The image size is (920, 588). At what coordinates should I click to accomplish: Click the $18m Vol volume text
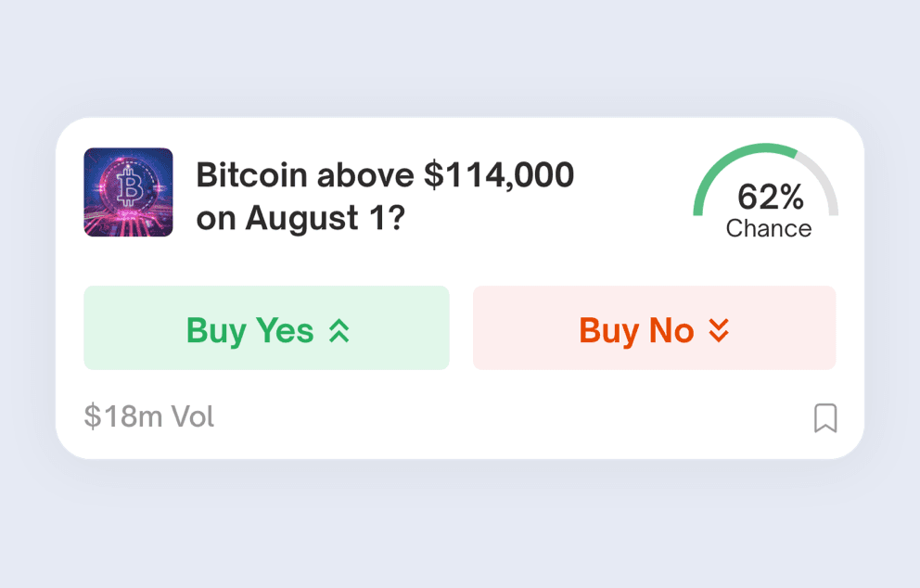[x=149, y=417]
